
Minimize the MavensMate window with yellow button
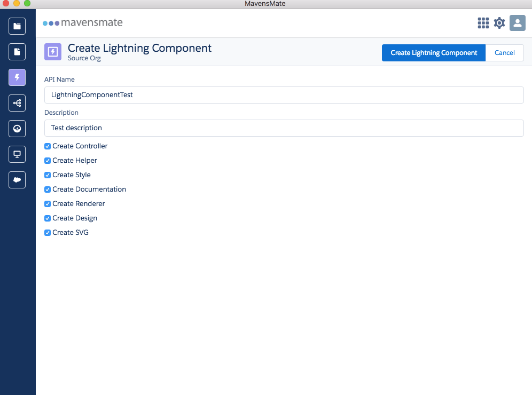[x=17, y=3]
